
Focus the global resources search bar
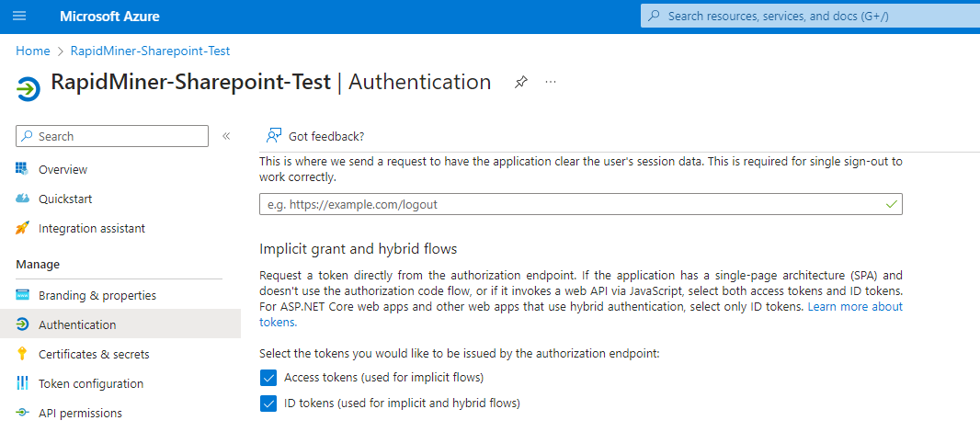pyautogui.click(x=809, y=16)
